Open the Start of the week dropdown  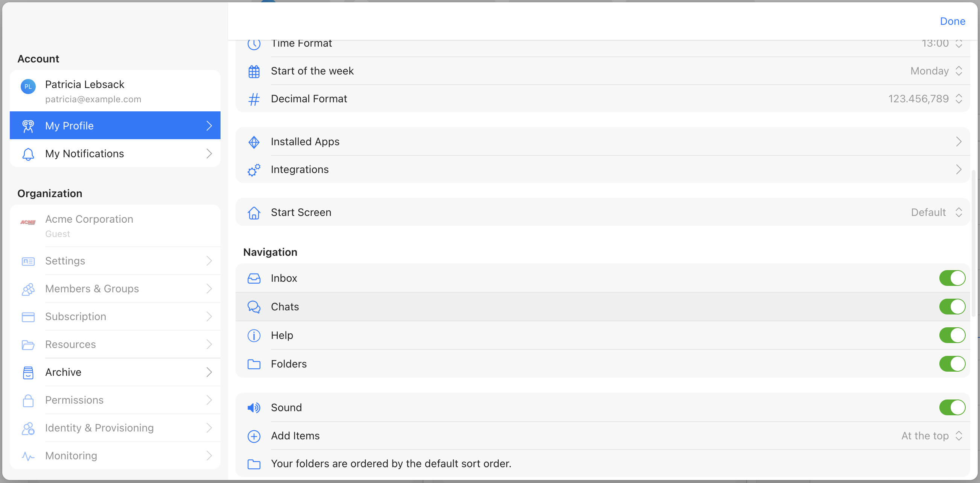click(936, 71)
